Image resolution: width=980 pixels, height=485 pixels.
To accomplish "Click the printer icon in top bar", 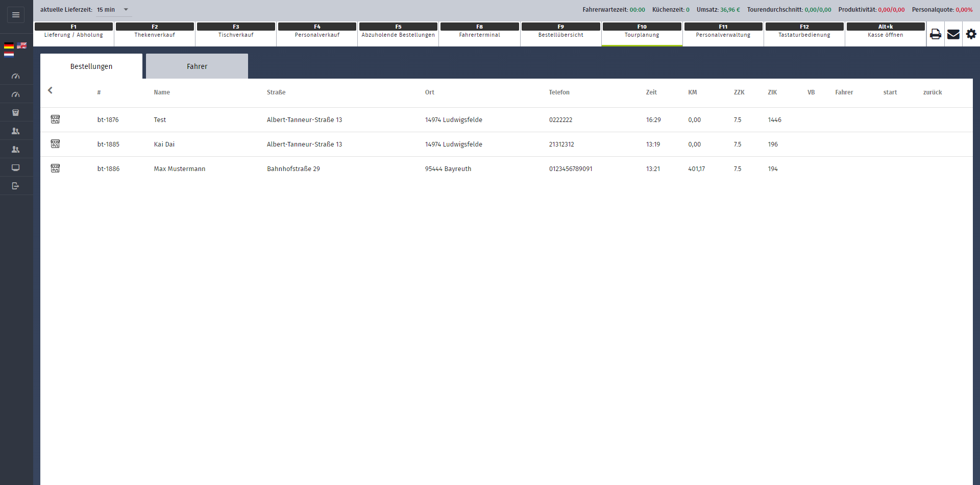I will (935, 34).
